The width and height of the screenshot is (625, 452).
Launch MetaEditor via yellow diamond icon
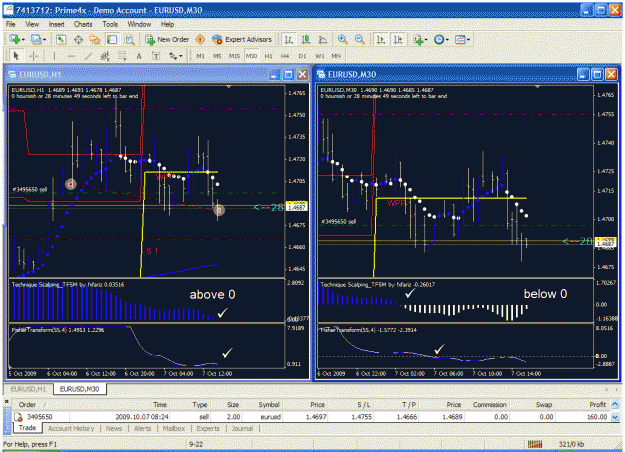point(200,39)
